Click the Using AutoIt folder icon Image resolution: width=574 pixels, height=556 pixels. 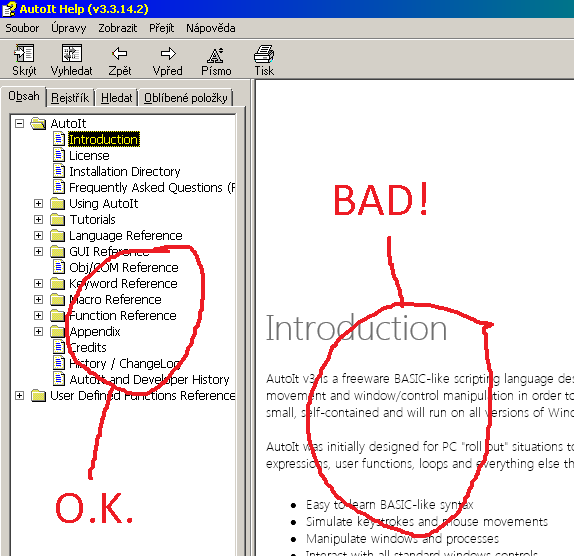[x=57, y=204]
